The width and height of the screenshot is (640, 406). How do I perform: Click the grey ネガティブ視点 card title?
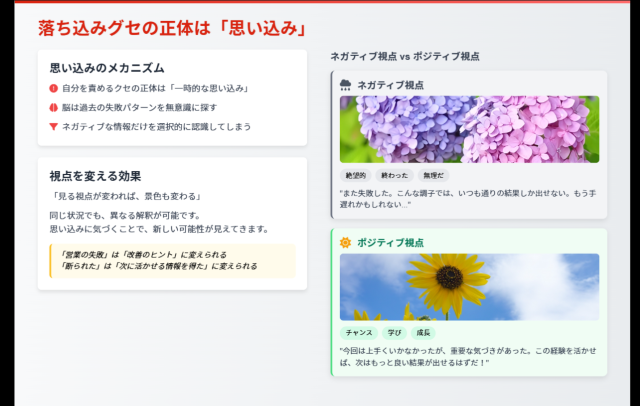390,85
